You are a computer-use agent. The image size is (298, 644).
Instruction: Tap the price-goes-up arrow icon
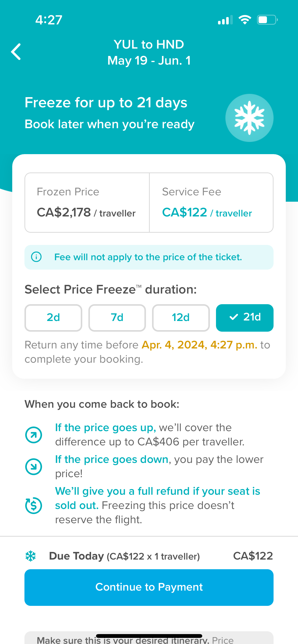point(33,435)
